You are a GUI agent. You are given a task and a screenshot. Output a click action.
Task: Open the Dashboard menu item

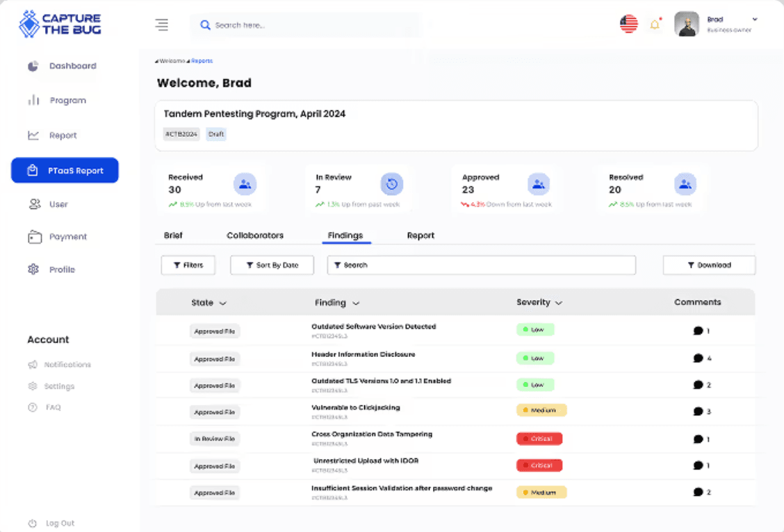61,66
